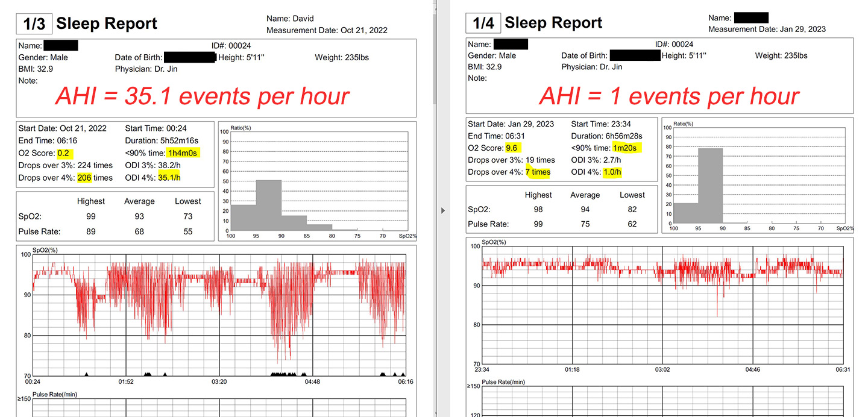This screenshot has width=868, height=417.
Task: Click the red AHI 1 annotation text
Action: (668, 95)
